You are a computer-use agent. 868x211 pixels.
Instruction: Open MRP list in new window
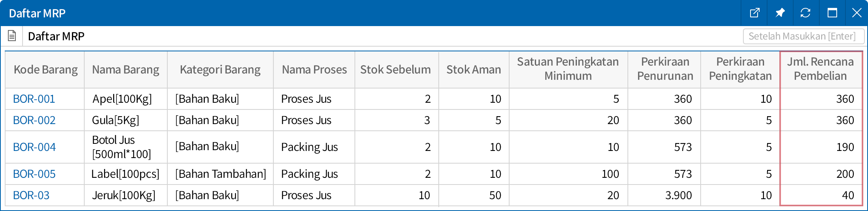(x=754, y=13)
